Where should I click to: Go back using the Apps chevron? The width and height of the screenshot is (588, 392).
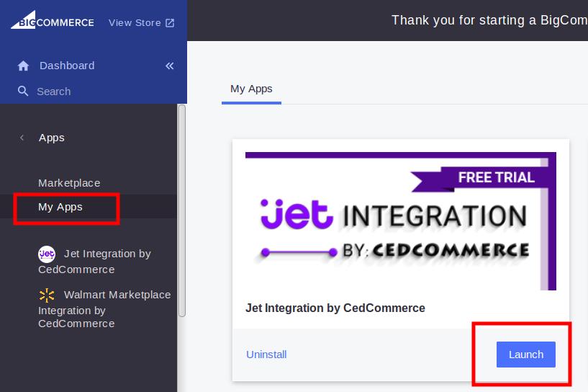click(x=22, y=138)
